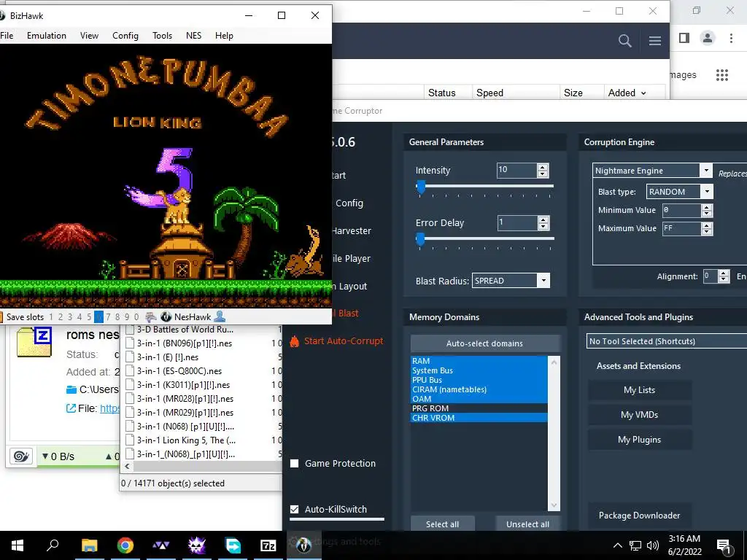Image resolution: width=747 pixels, height=560 pixels.
Task: Open Chrome three-dot menu
Action: pyautogui.click(x=731, y=38)
